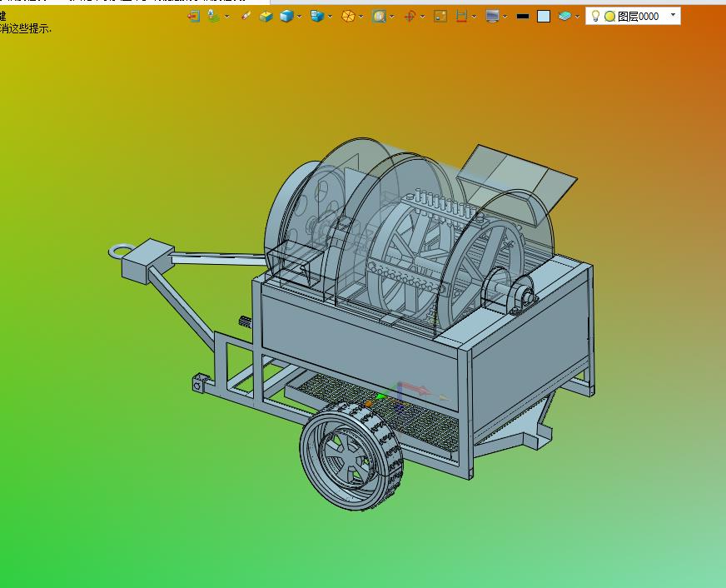The image size is (726, 588).
Task: Select the blue shaded cube display icon
Action: [x=286, y=16]
